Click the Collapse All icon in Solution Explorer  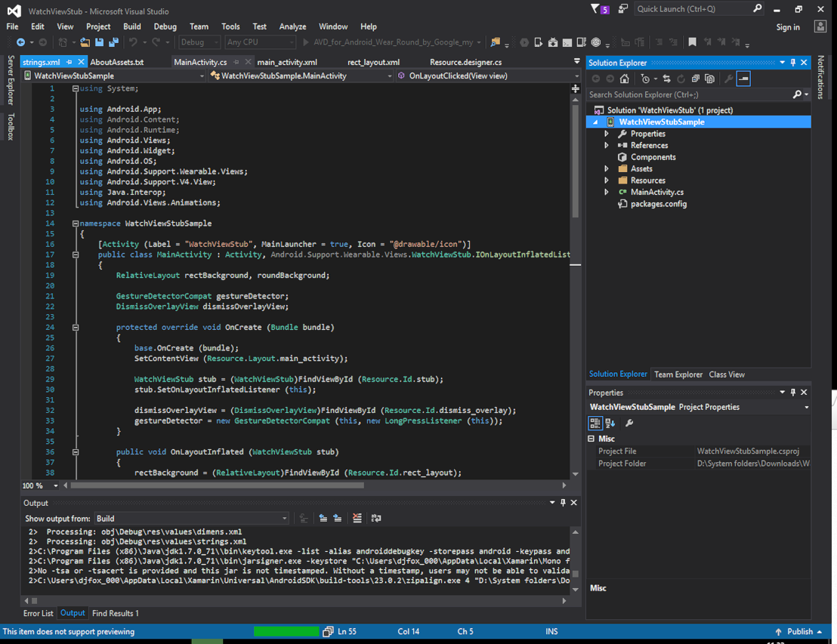click(696, 79)
